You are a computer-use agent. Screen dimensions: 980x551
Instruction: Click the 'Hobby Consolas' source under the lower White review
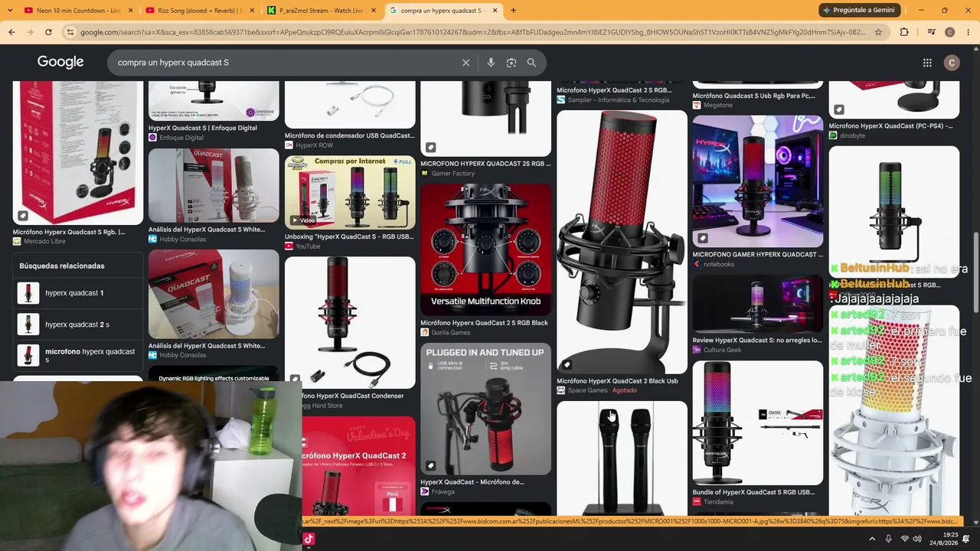pos(183,355)
